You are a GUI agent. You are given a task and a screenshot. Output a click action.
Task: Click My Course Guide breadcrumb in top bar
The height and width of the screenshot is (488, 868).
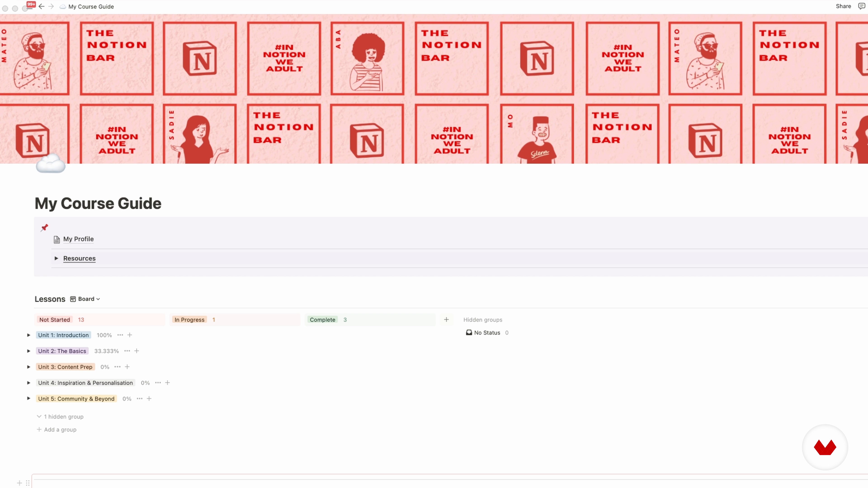click(91, 6)
